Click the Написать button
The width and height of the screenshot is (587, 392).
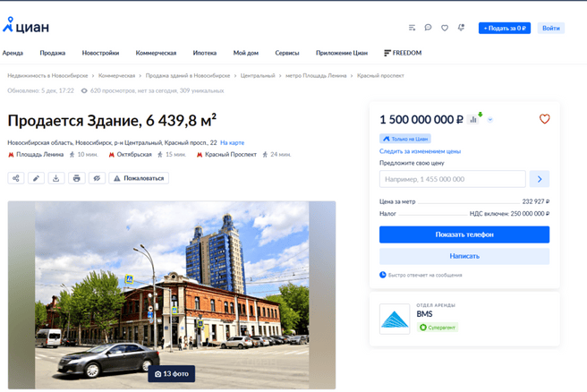coord(464,256)
